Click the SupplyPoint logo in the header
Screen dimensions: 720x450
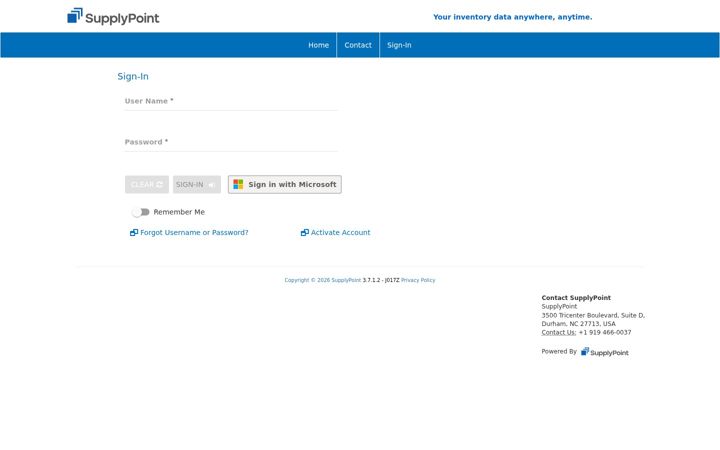tap(113, 17)
